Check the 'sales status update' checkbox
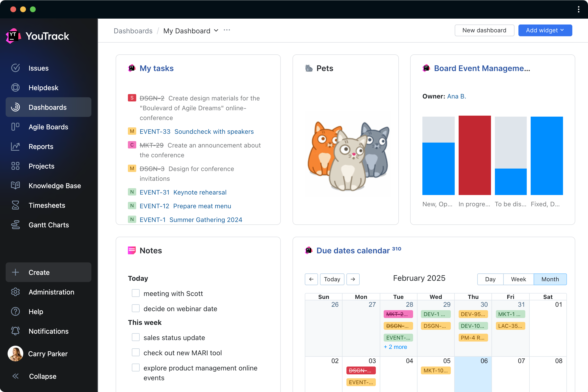Viewport: 588px width, 392px height. (135, 337)
